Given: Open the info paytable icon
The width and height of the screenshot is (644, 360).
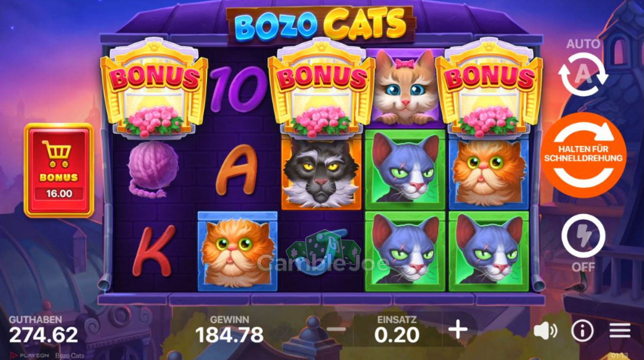Looking at the screenshot, I should tap(582, 331).
